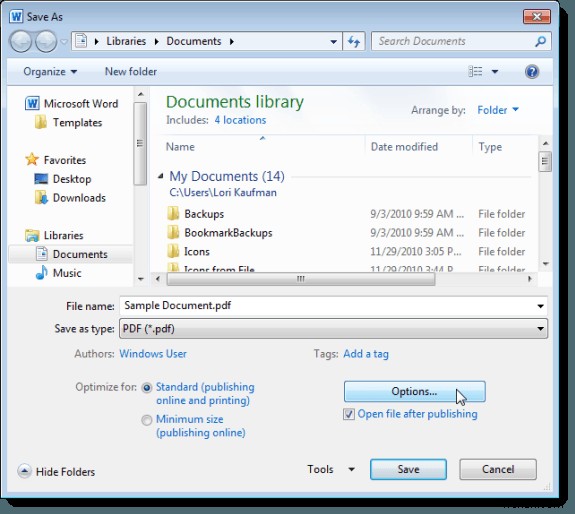Viewport: 575px width, 514px height.
Task: Click the Back navigation arrow
Action: tap(21, 41)
